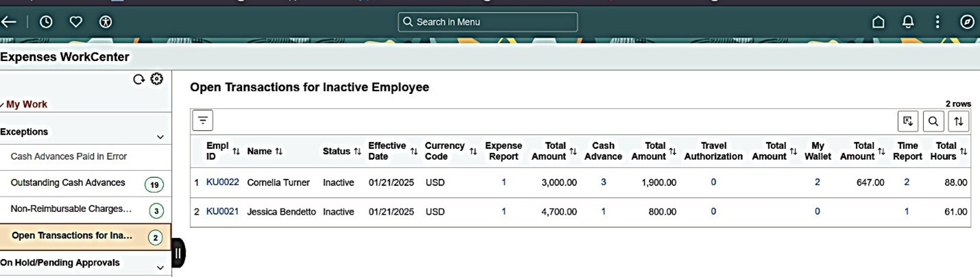Expand On Hold/Pending Approvals section
The height and width of the screenshot is (277, 980).
(160, 267)
